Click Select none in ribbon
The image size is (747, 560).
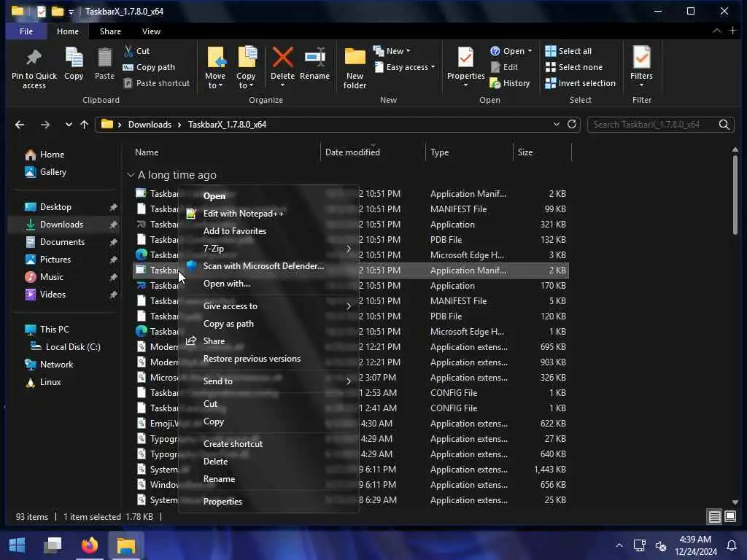tap(574, 67)
